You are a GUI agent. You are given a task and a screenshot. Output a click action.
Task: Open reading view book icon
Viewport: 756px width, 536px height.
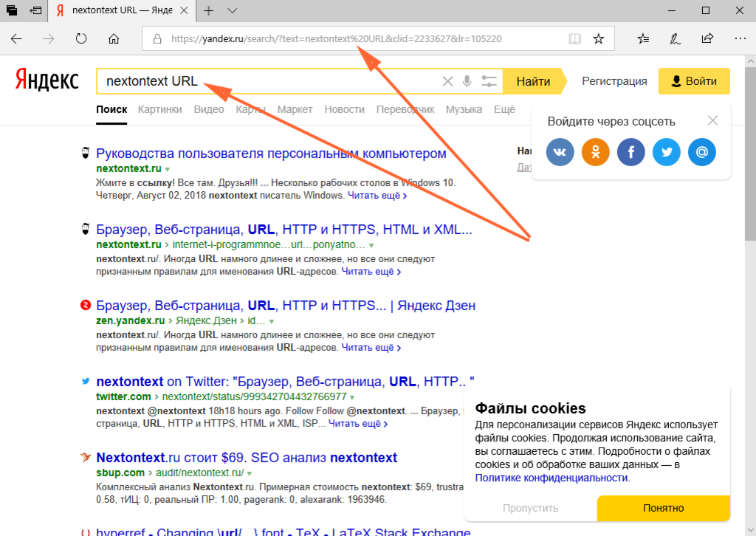pos(574,38)
